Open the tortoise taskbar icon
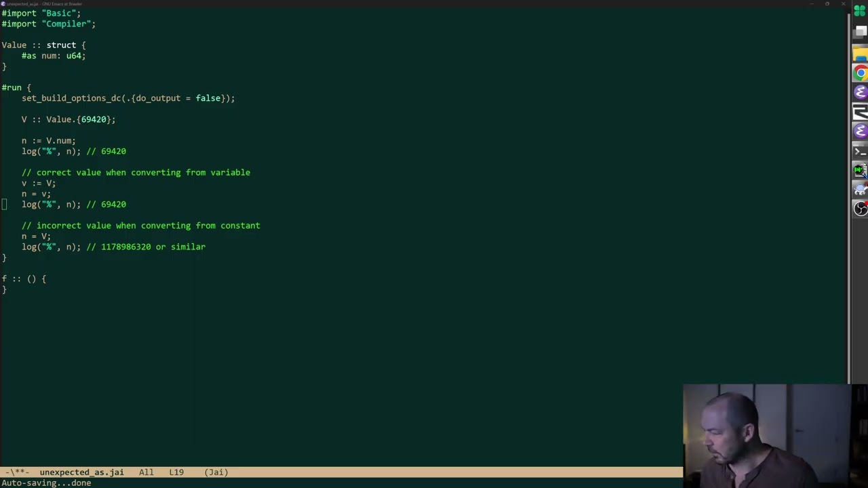This screenshot has height=488, width=868. pyautogui.click(x=860, y=189)
